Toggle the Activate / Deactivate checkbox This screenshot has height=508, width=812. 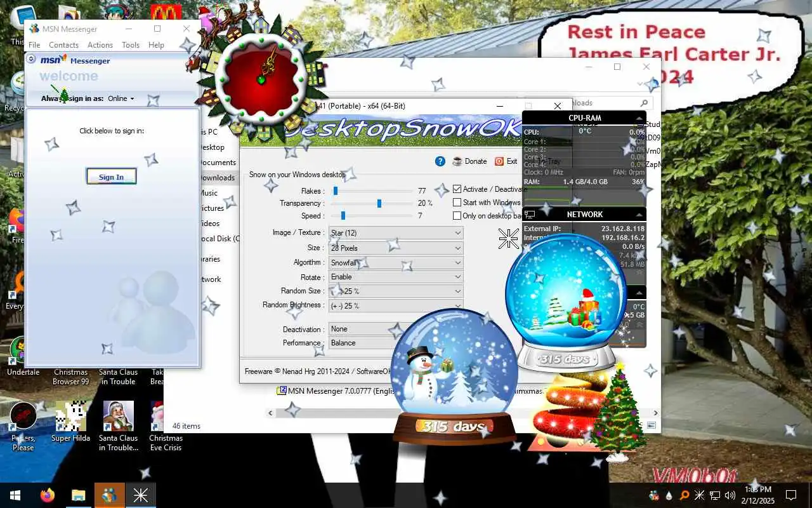coord(457,189)
